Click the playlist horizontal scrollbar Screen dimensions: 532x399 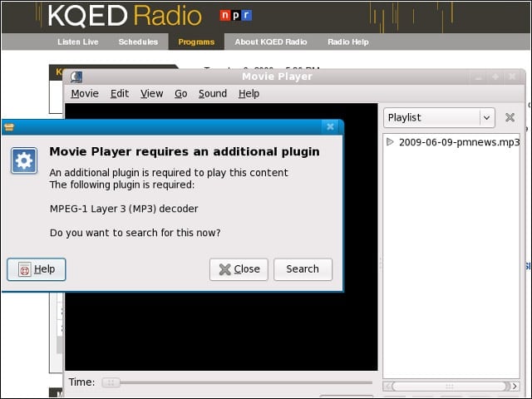coord(451,386)
